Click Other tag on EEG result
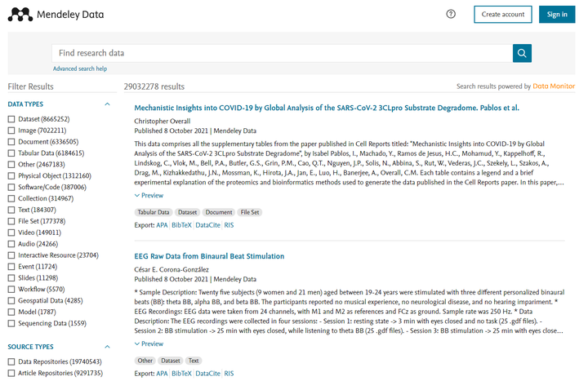Screen dimensions: 588x381 (145, 361)
